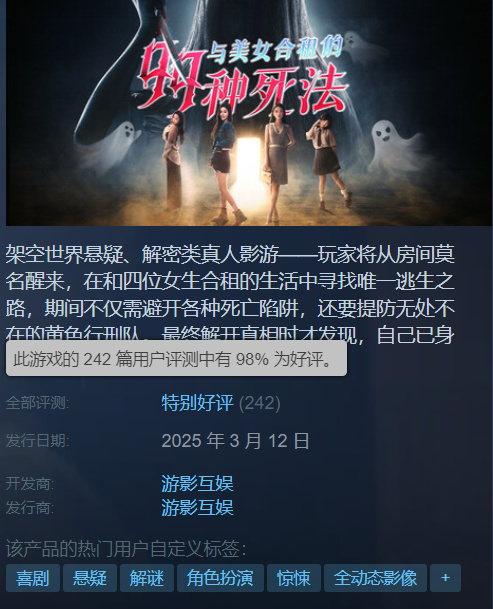Viewport: 493px width, 609px height.
Task: Click the plus button to add tags
Action: [x=445, y=578]
